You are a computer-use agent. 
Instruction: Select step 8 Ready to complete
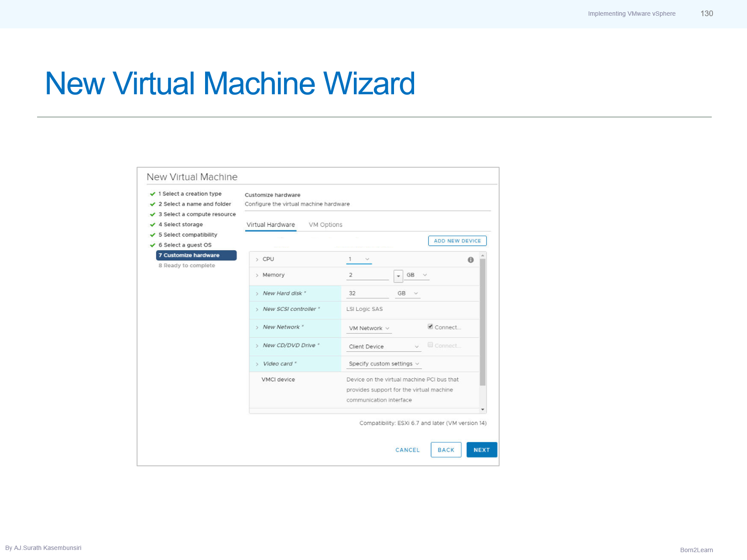click(187, 265)
